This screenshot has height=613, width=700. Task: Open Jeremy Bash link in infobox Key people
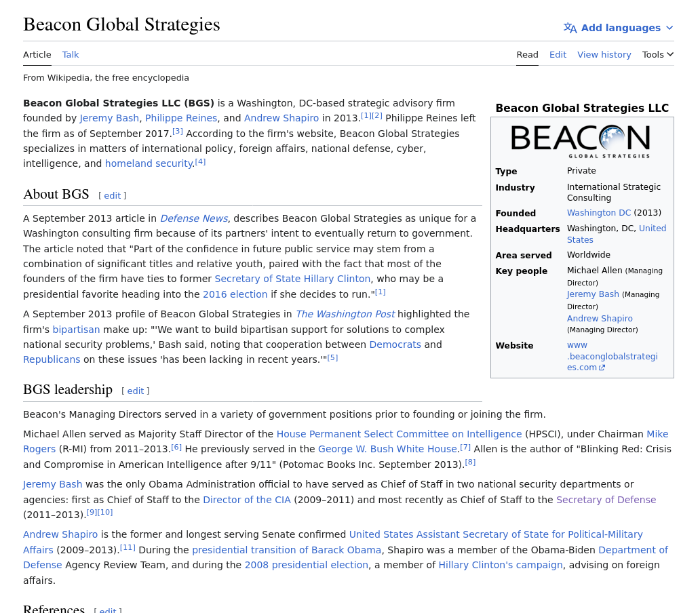pos(593,294)
